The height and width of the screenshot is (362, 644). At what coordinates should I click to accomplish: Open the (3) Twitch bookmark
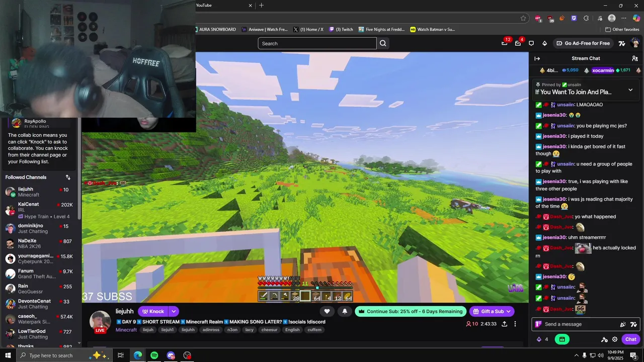(x=341, y=29)
